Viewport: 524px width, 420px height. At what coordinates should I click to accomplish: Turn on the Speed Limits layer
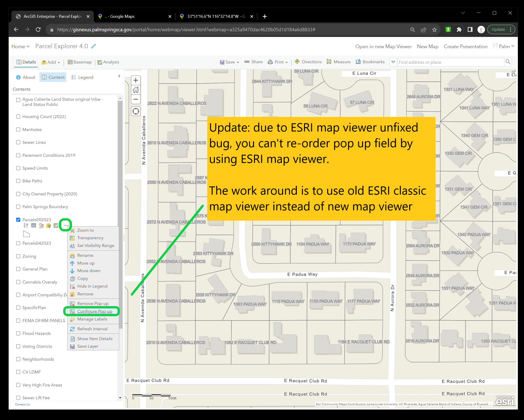pyautogui.click(x=18, y=168)
